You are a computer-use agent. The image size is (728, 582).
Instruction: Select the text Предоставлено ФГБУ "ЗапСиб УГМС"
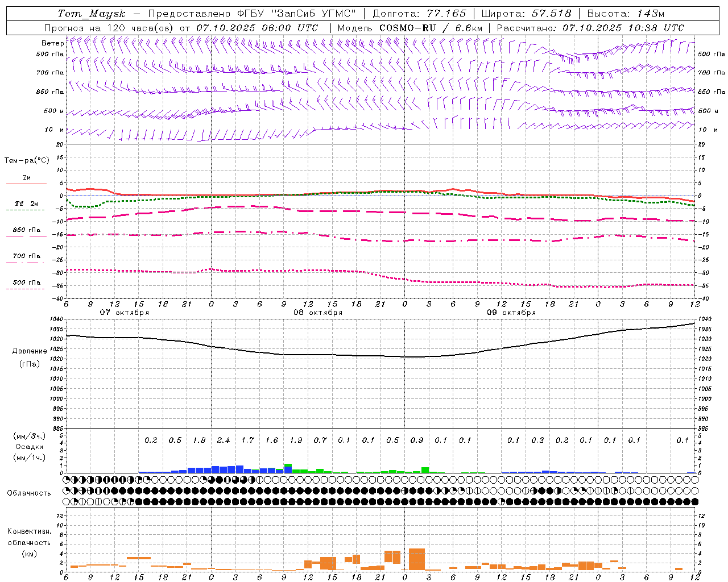(252, 14)
